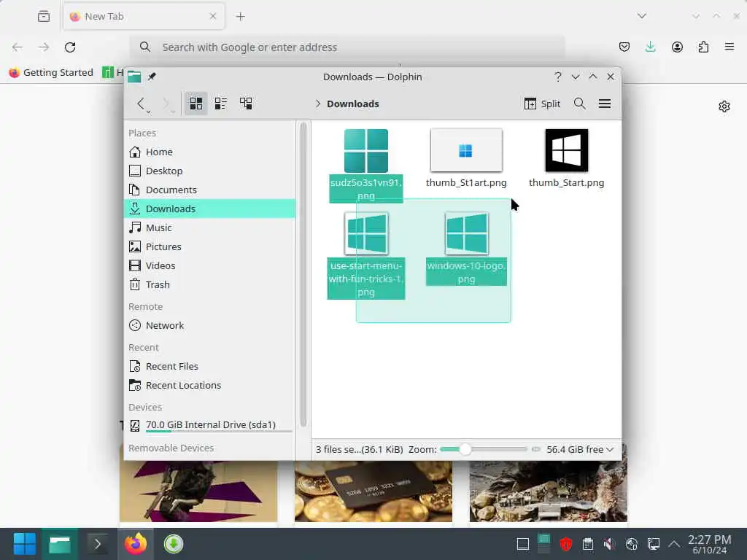
Task: Open Documents in Places panel
Action: 210,190
